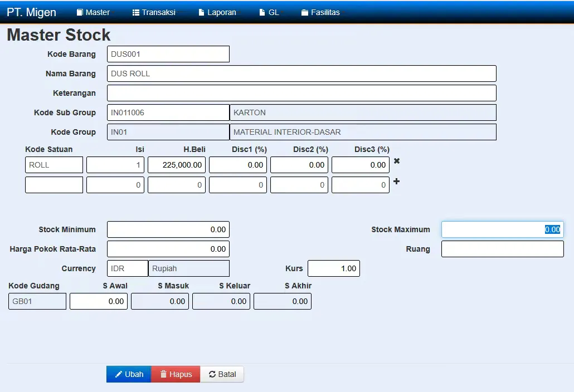The width and height of the screenshot is (574, 392).
Task: Click the Kurs field
Action: click(x=334, y=268)
